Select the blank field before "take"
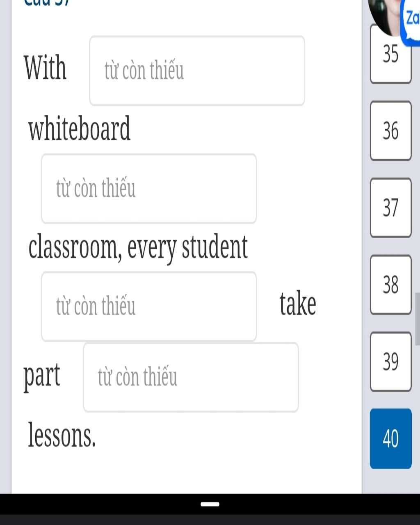 click(149, 306)
